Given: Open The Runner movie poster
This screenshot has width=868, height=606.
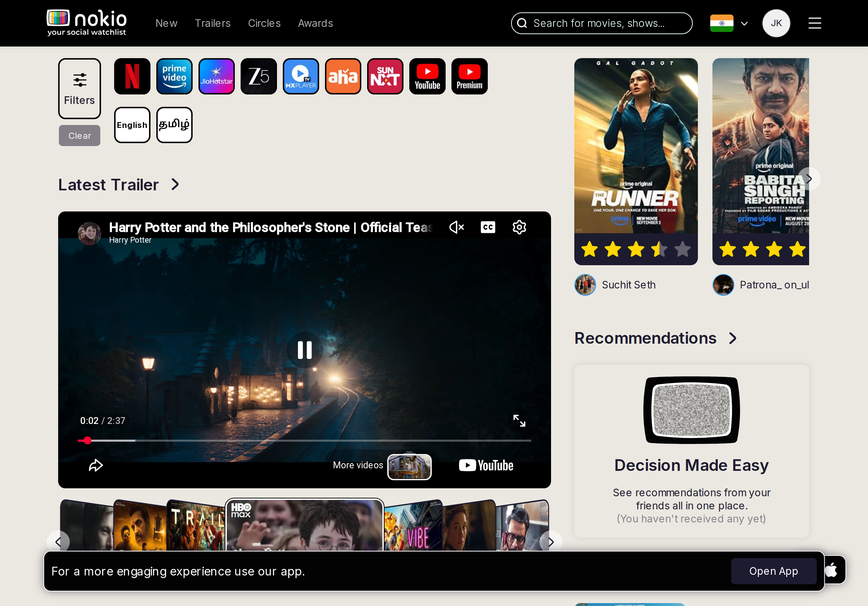Looking at the screenshot, I should click(x=636, y=145).
